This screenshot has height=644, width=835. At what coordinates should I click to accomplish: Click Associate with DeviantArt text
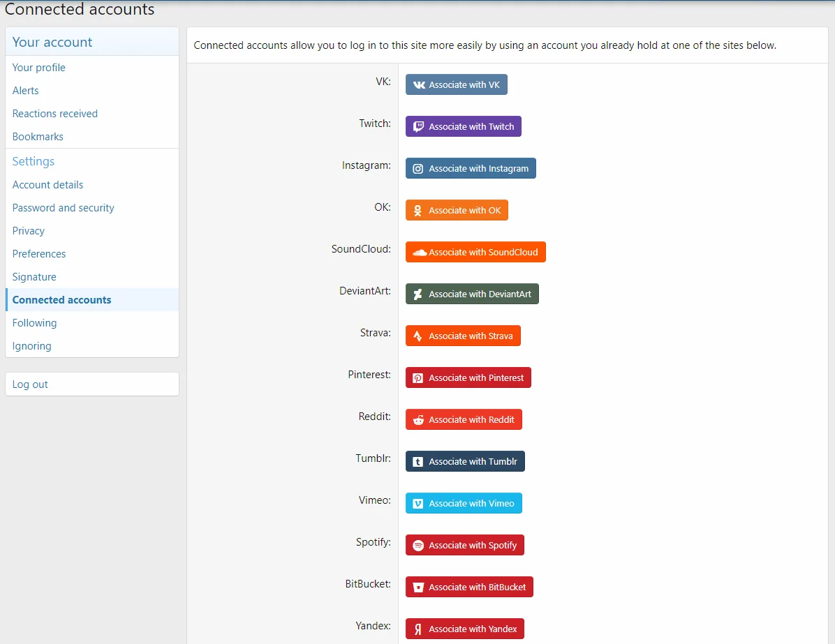[x=480, y=294]
